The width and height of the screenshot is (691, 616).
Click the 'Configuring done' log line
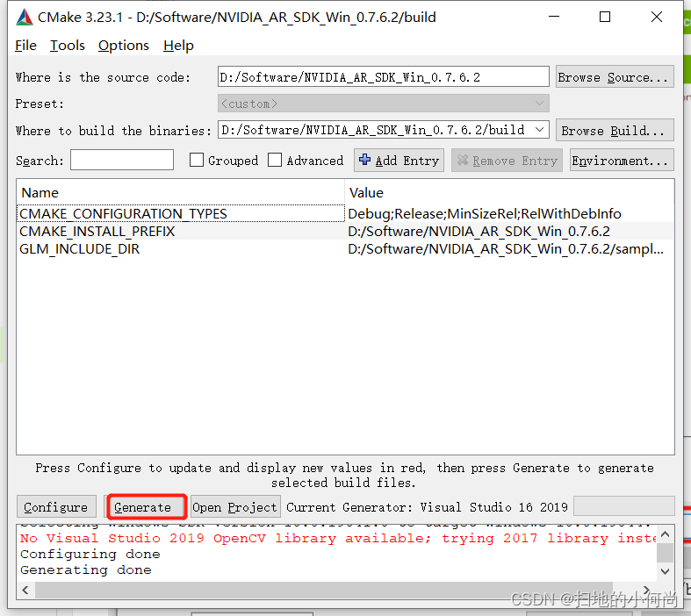click(x=90, y=554)
